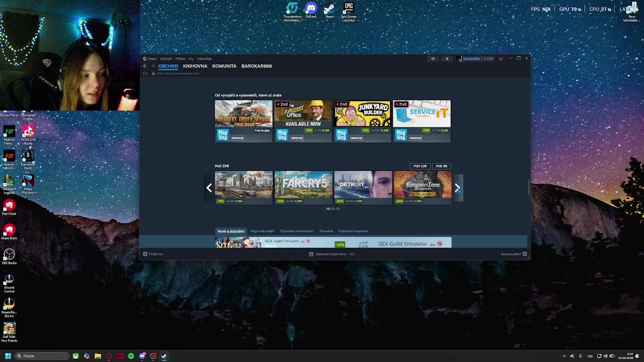Expand Barokar666 account dropdown
The image size is (644, 362).
click(475, 59)
